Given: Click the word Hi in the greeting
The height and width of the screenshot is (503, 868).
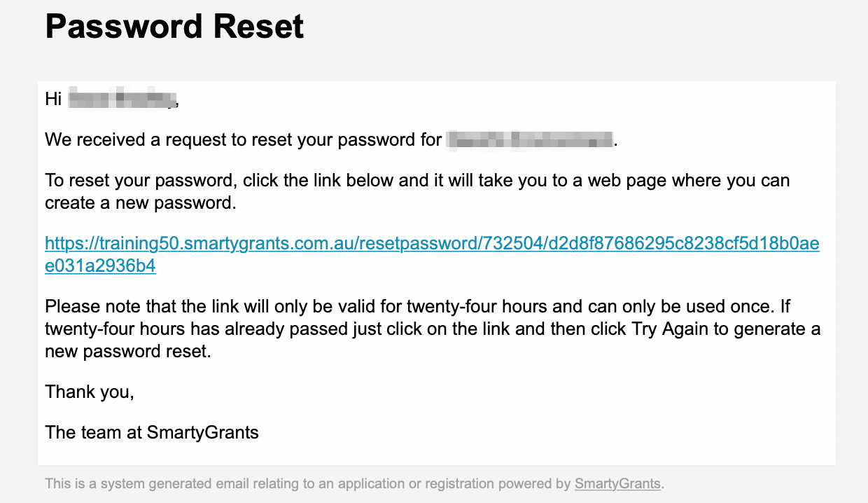Looking at the screenshot, I should click(53, 99).
